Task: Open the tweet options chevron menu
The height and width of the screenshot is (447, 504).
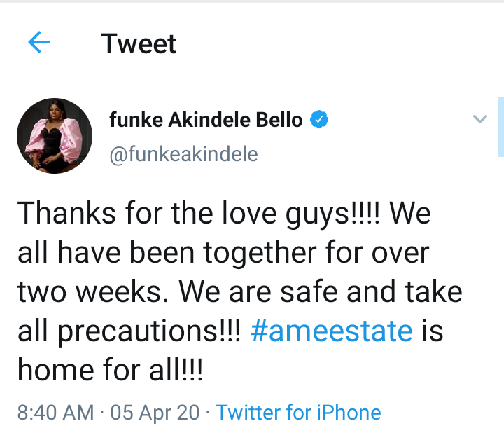Action: (480, 118)
